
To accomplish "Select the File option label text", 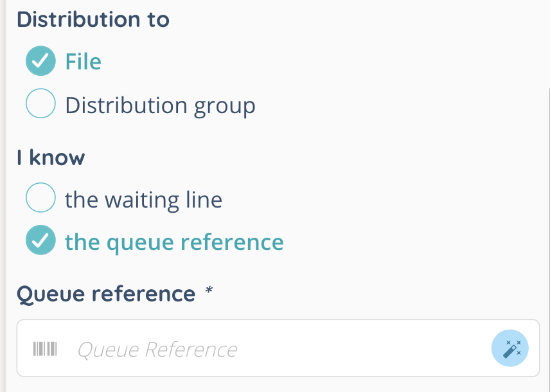I will click(84, 62).
